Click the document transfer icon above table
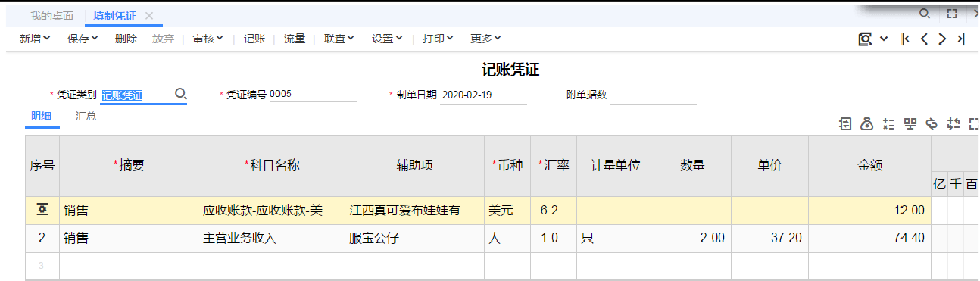The height and width of the screenshot is (281, 980). point(845,124)
